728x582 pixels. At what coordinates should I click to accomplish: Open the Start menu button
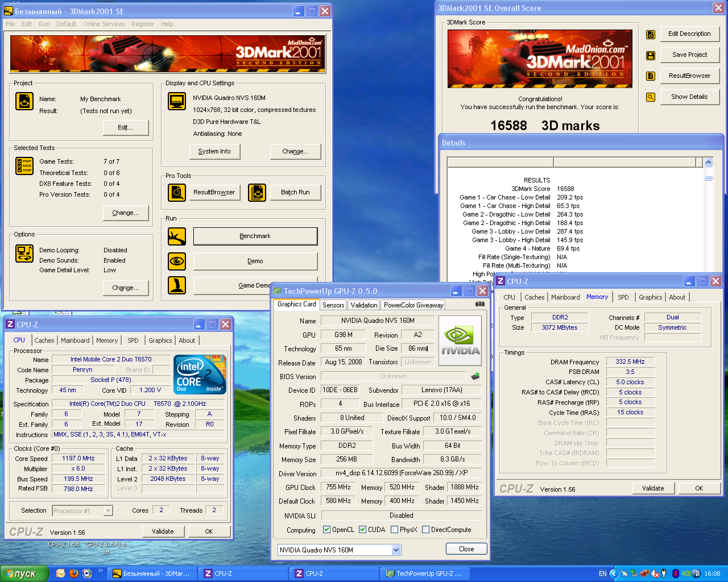25,573
